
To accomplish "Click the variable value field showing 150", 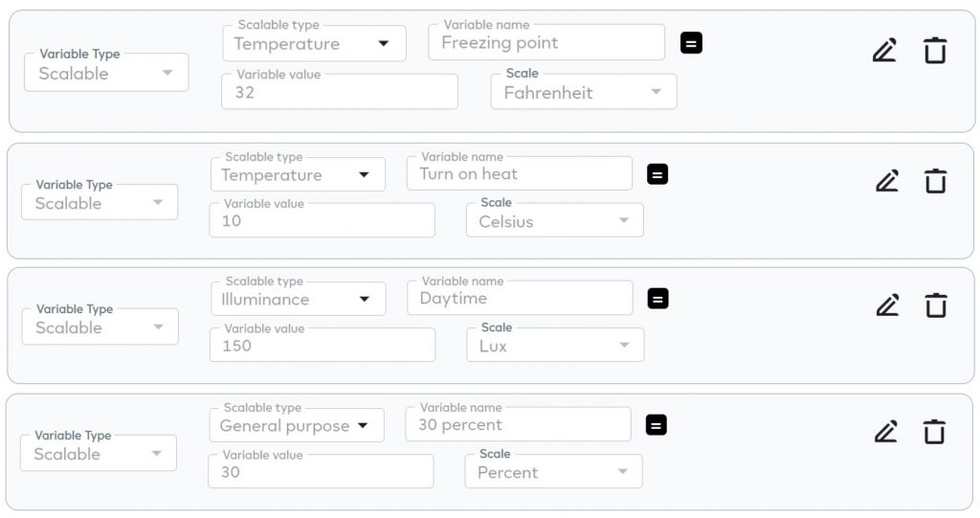I will point(322,346).
